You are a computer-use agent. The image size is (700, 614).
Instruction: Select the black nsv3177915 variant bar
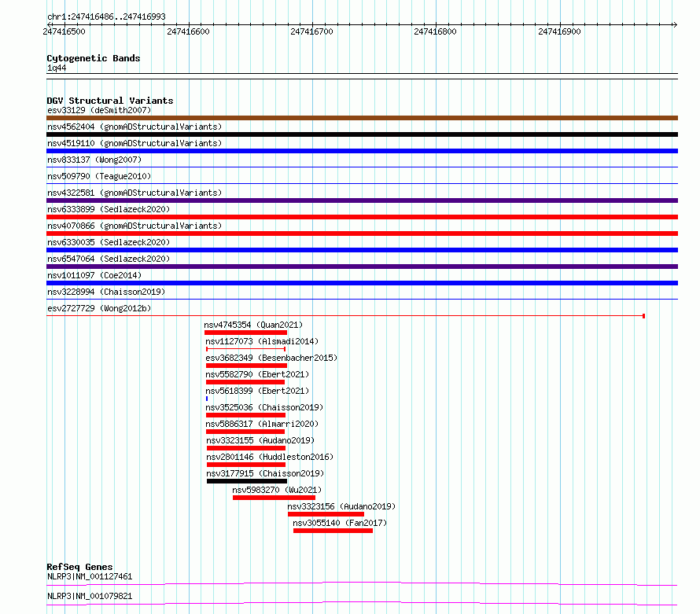tap(247, 481)
